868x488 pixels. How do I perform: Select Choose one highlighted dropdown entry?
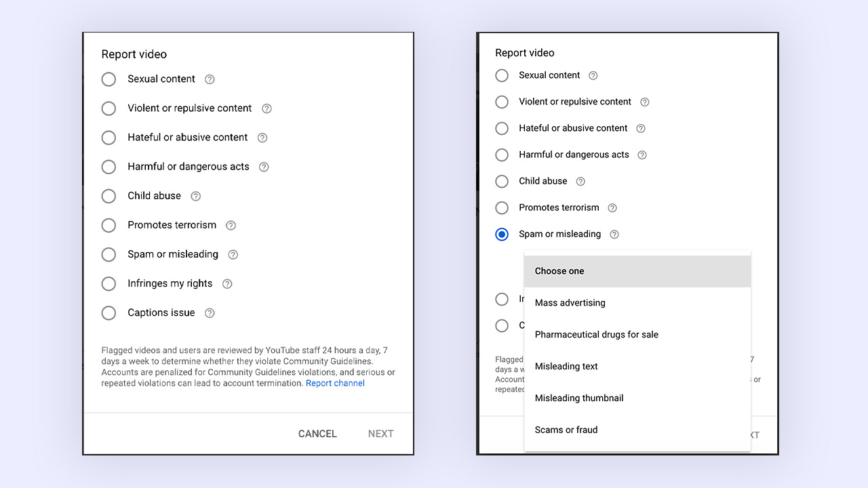[637, 271]
